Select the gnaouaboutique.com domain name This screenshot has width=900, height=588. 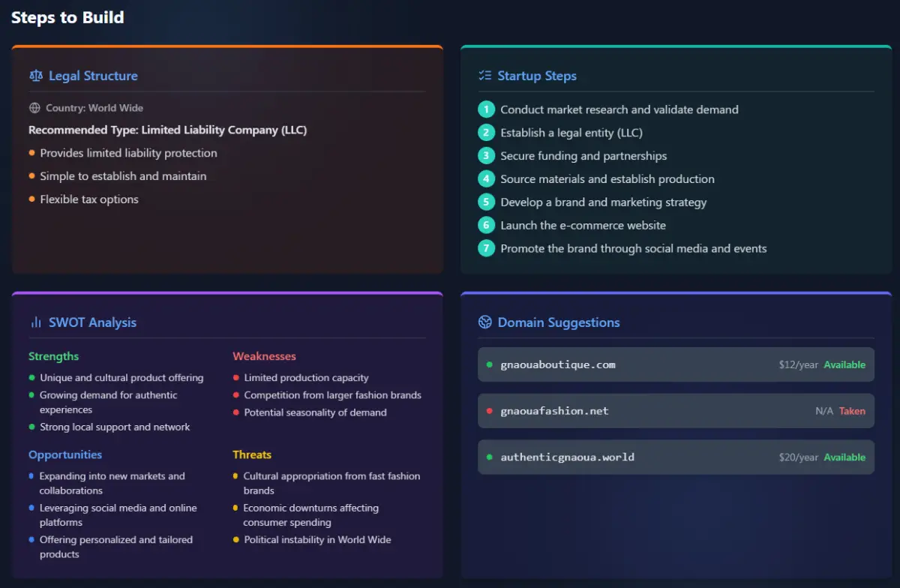tap(558, 364)
